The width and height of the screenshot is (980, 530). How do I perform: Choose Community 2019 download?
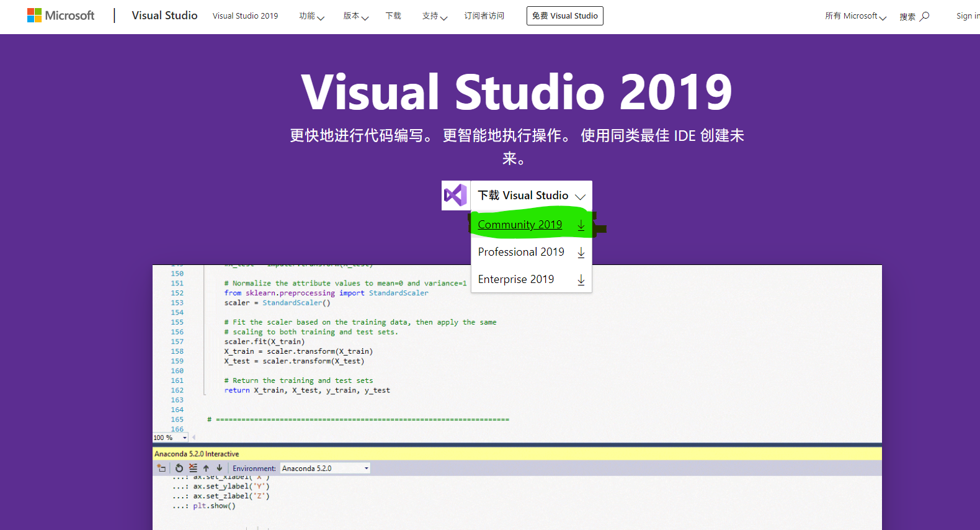point(532,225)
